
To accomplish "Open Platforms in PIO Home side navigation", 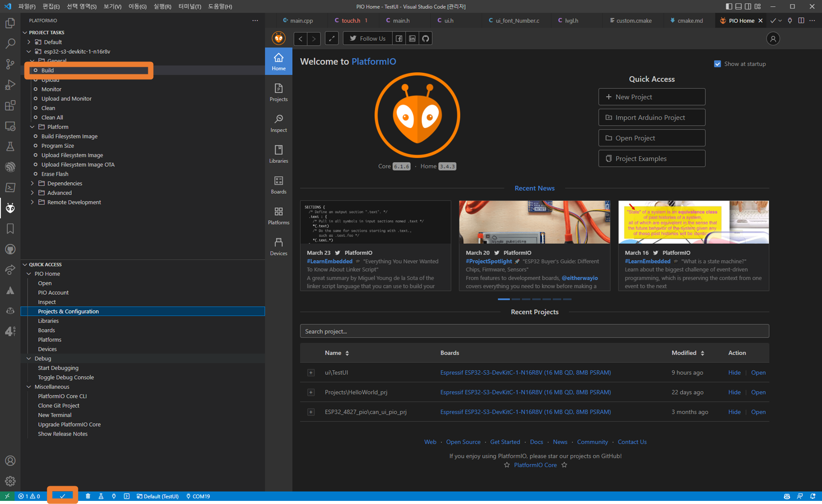I will coord(279,215).
